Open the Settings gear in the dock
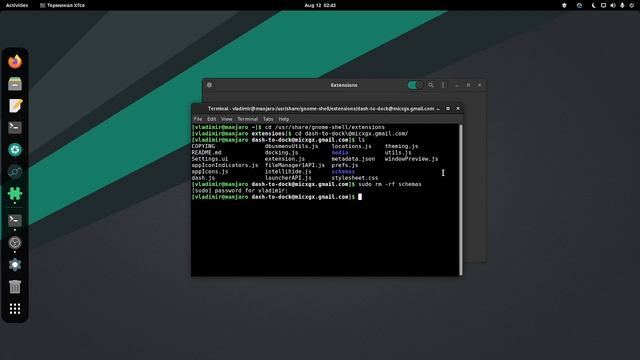640x360 pixels. click(15, 265)
